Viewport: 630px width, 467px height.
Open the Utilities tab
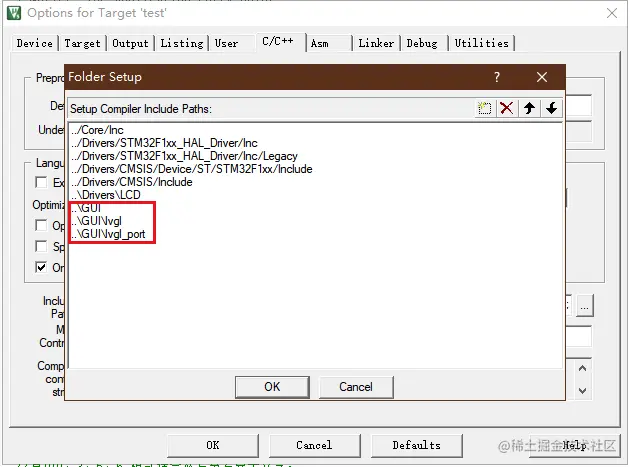tap(481, 43)
